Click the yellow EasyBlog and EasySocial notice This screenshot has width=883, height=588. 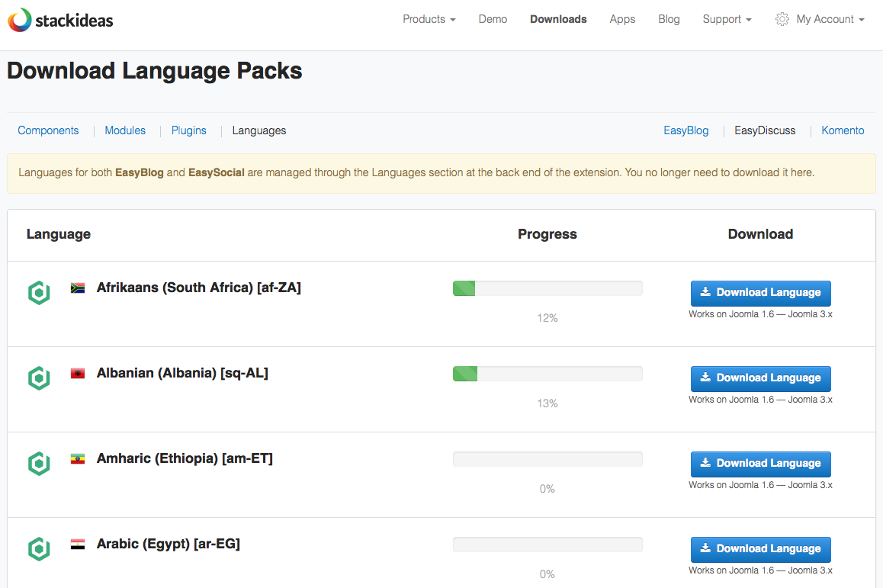point(441,173)
